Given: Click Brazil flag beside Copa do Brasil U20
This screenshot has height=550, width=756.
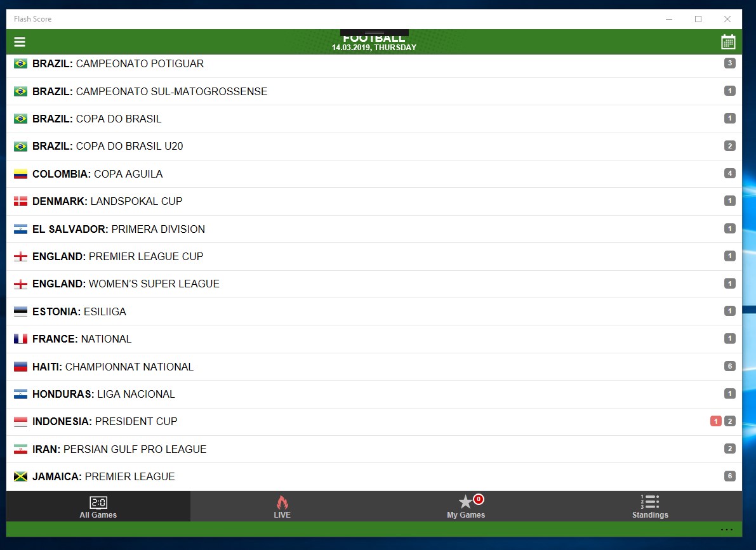Looking at the screenshot, I should coord(20,146).
